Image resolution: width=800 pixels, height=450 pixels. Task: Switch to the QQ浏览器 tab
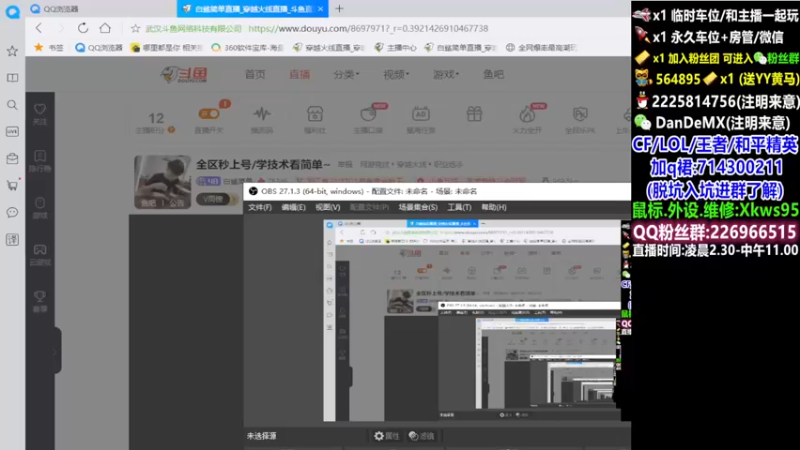click(x=55, y=9)
